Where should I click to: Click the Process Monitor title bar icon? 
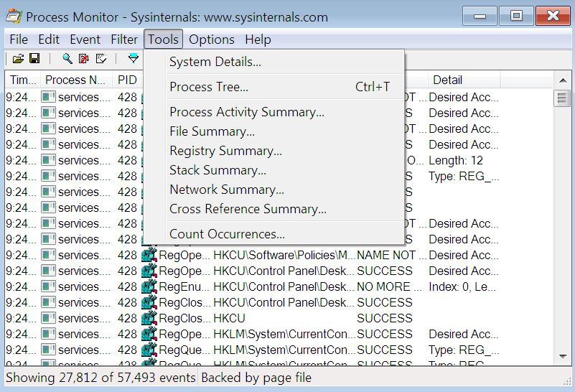click(x=14, y=17)
